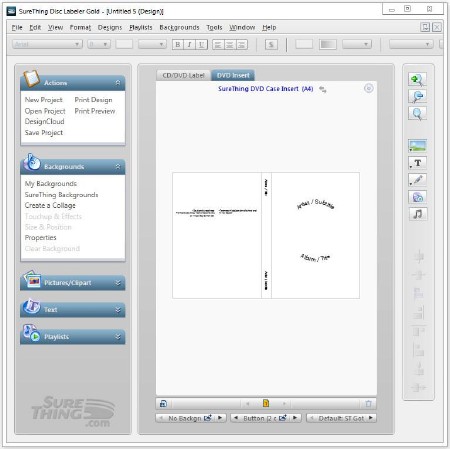Click Open Project link

[x=45, y=111]
